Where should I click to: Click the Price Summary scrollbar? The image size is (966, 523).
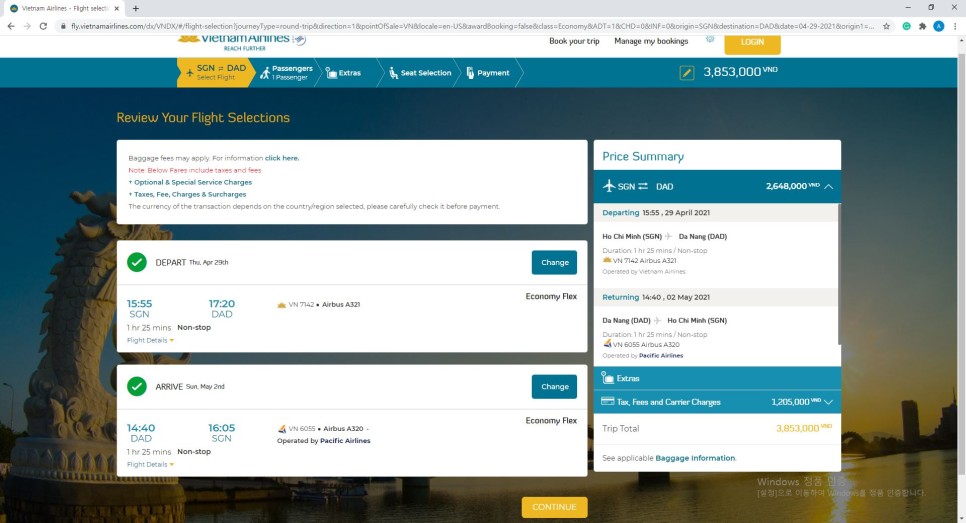click(x=838, y=274)
